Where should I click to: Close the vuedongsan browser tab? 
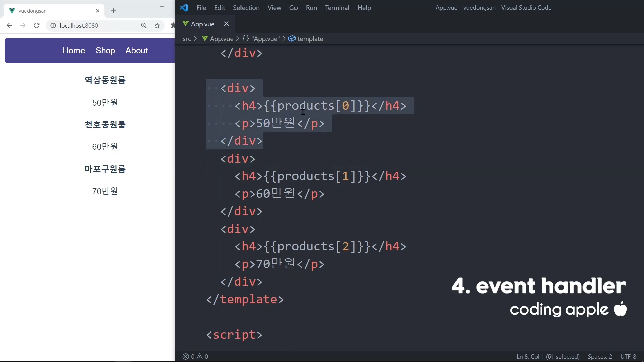pos(98,11)
